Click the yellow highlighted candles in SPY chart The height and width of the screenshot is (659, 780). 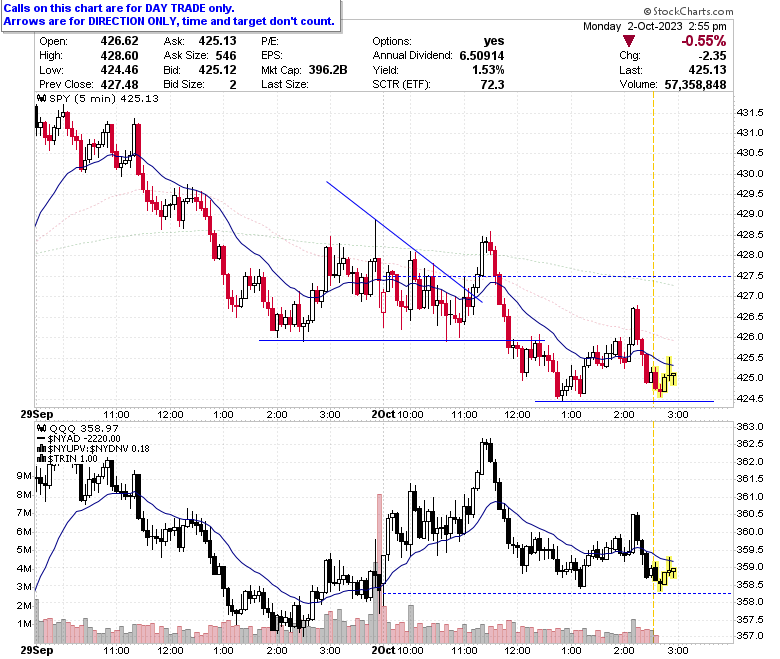coord(665,377)
